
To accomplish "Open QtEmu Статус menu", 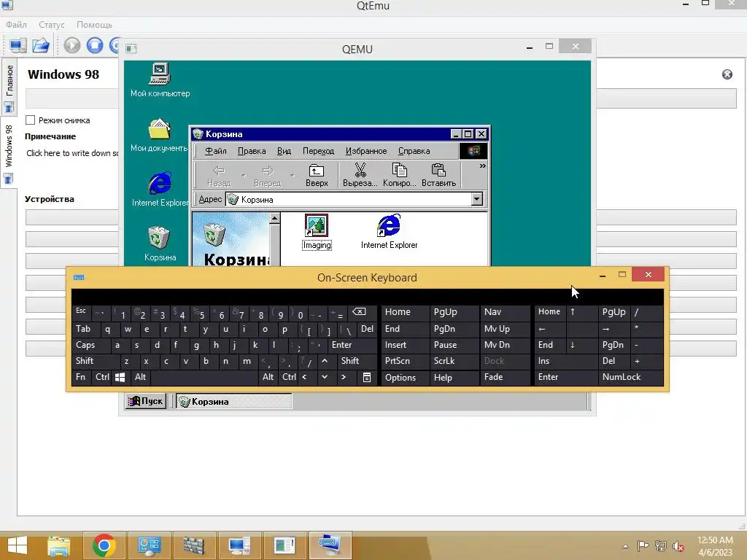I will click(52, 25).
